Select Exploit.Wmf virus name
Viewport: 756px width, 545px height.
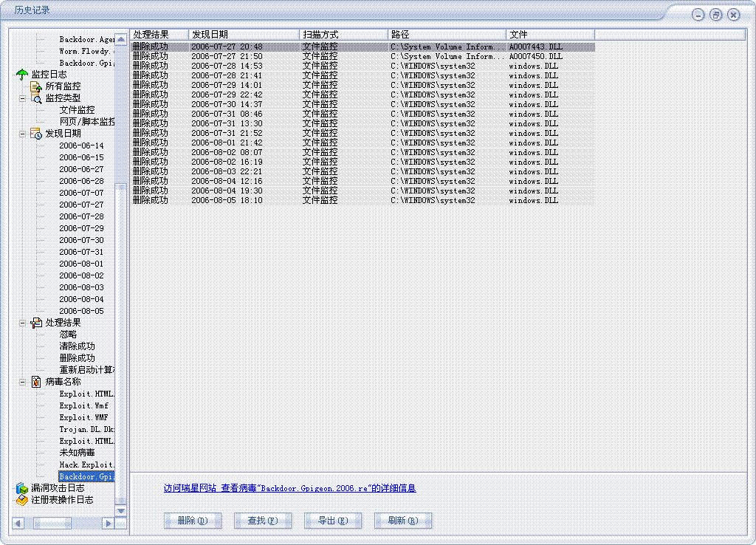click(84, 405)
